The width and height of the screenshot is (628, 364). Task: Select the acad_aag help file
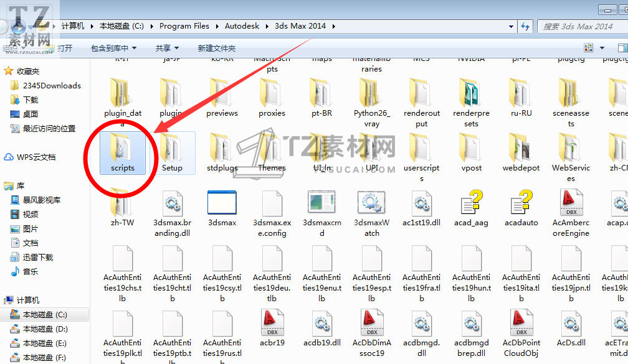[472, 208]
